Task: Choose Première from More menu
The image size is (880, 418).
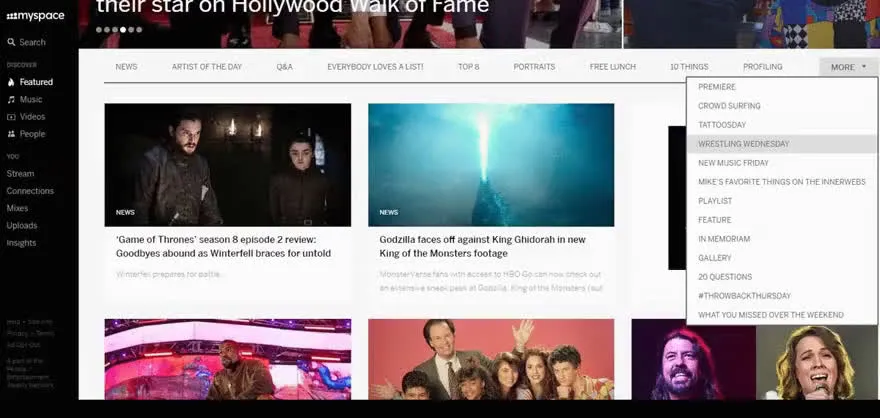Action: coord(781,87)
